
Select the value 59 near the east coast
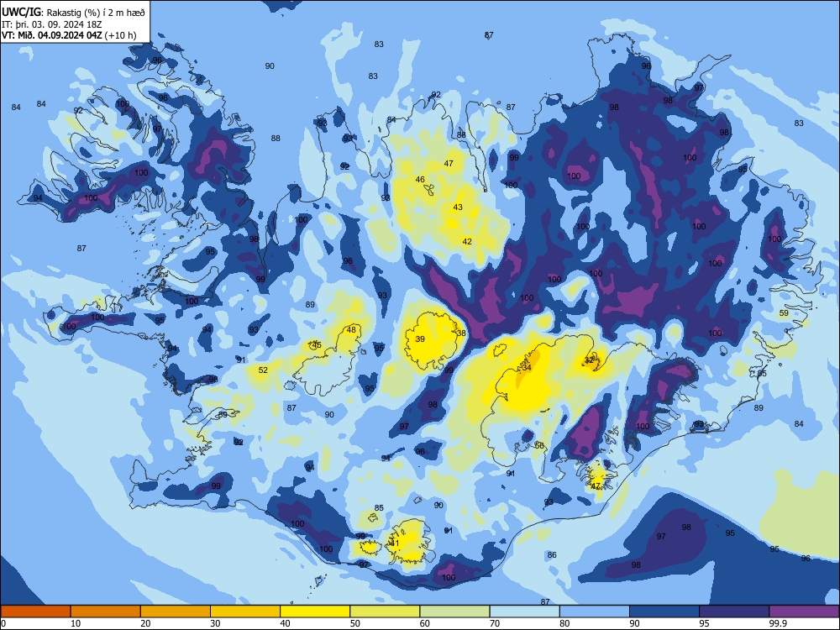[784, 313]
